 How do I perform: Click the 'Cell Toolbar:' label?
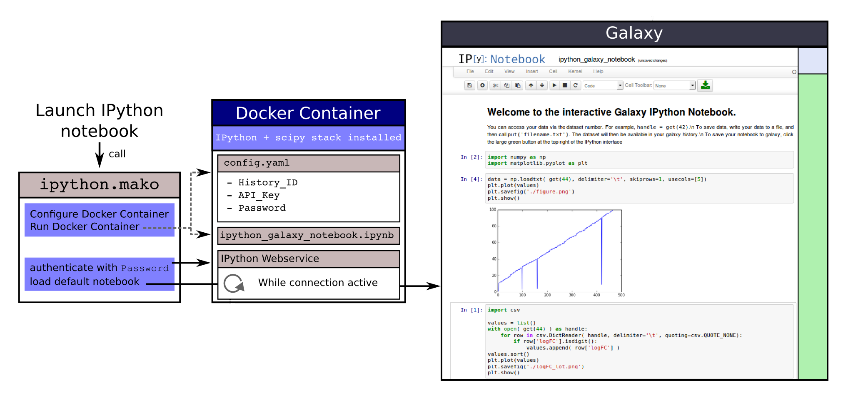coord(639,85)
